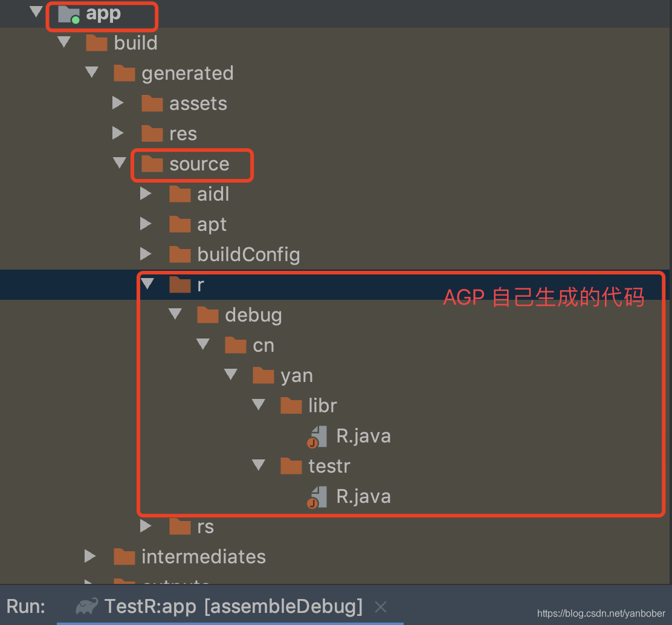Screen dimensions: 672x625
Task: Select the 'build' folder label
Action: tap(136, 44)
